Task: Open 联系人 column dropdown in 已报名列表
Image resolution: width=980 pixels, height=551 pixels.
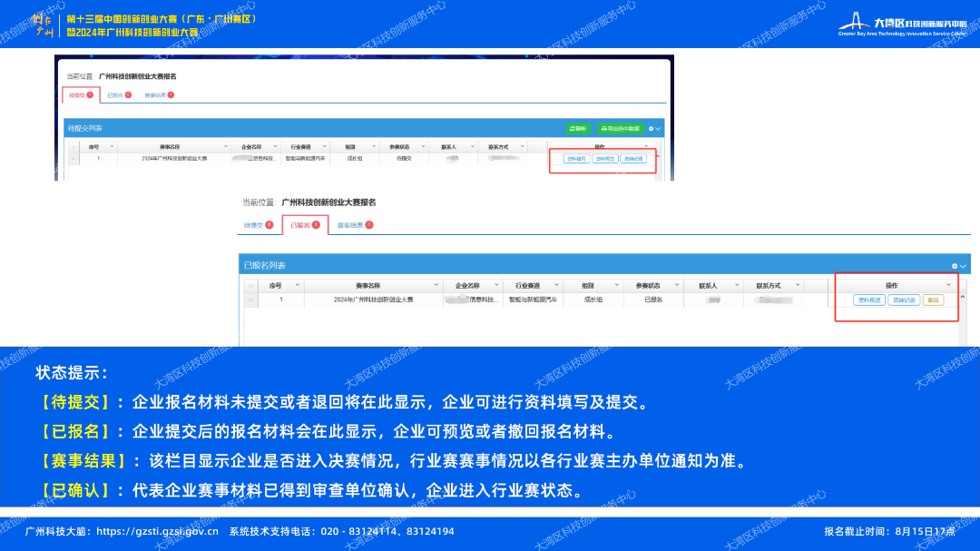Action: click(x=737, y=285)
